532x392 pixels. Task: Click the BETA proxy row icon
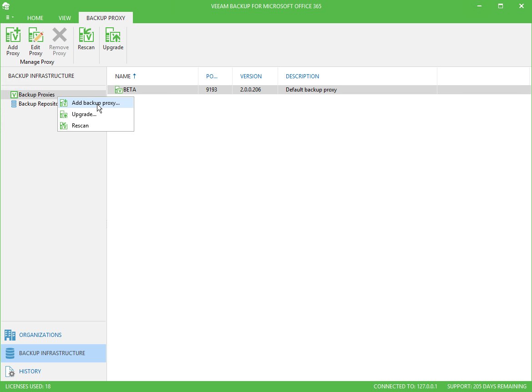[x=119, y=90]
